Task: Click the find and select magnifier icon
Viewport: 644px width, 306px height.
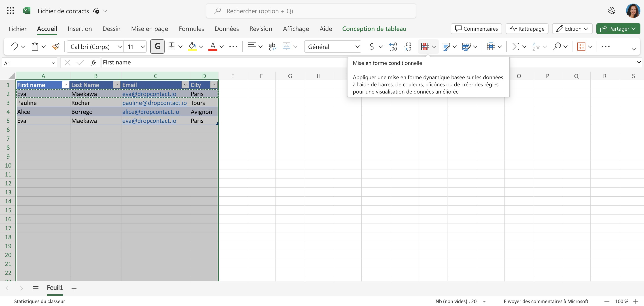Action: 557,47
